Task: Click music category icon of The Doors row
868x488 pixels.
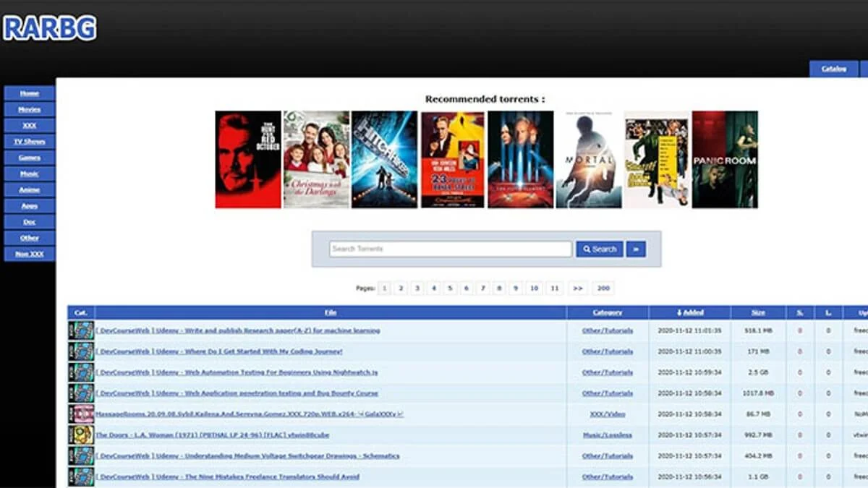Action: click(81, 435)
